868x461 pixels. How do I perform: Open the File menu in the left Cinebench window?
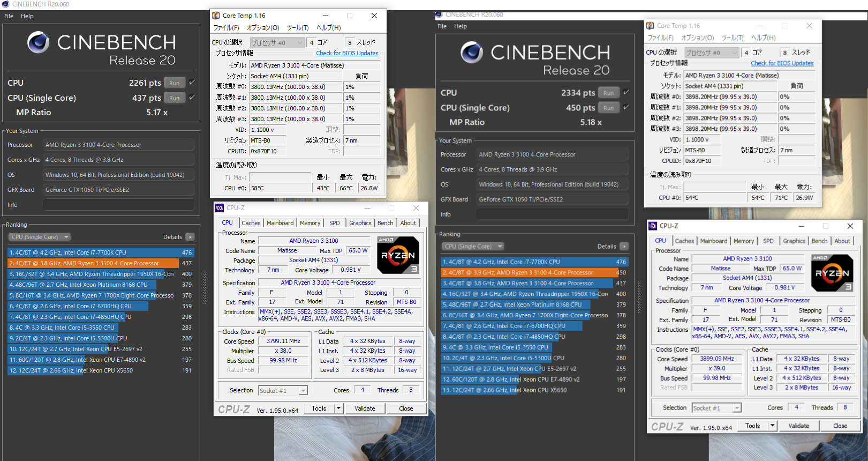click(9, 16)
